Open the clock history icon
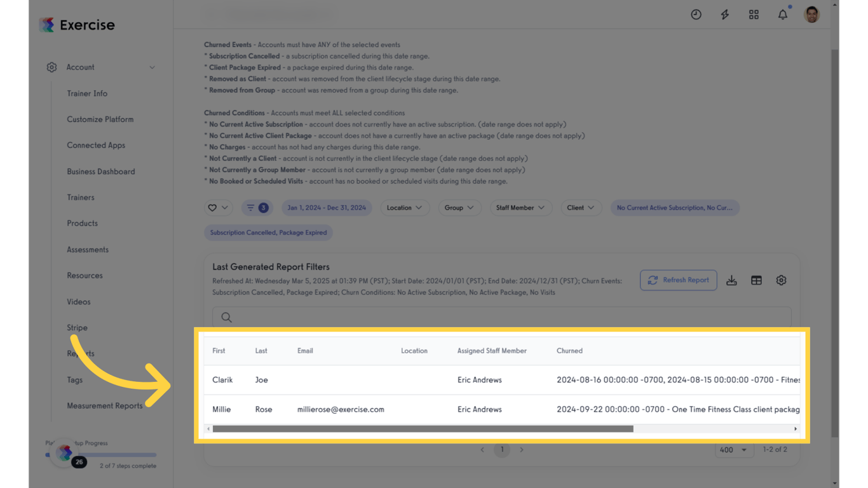 [696, 14]
